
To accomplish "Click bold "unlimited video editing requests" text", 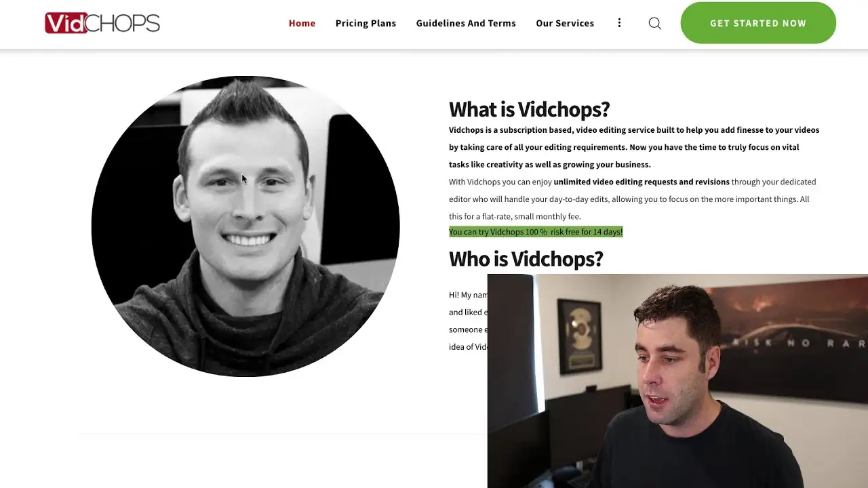I will tap(641, 182).
